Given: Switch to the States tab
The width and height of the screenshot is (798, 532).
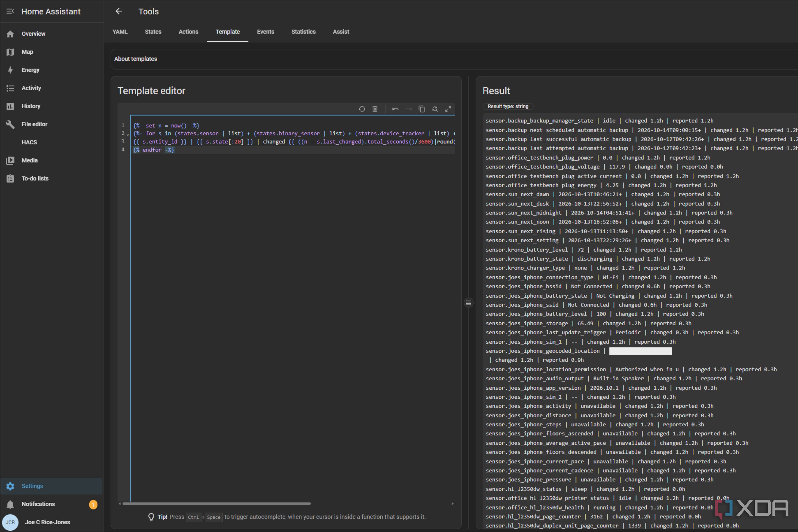Looking at the screenshot, I should 153,32.
